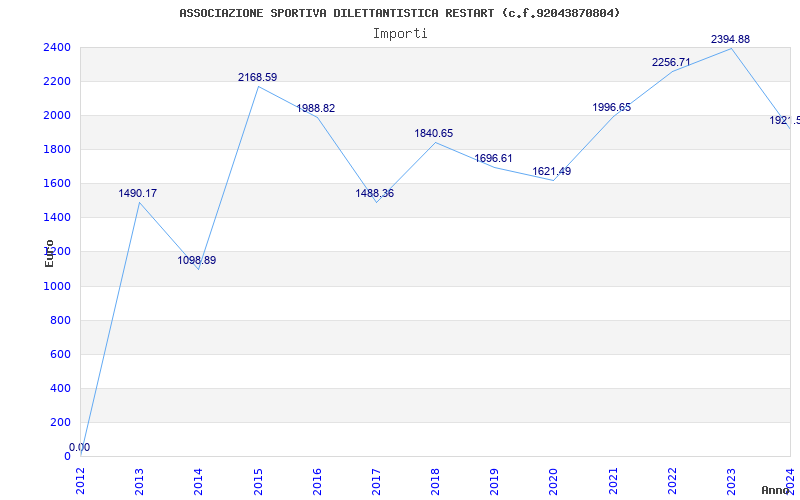Click the 2400 y-axis tick label
This screenshot has width=800, height=500.
point(58,47)
